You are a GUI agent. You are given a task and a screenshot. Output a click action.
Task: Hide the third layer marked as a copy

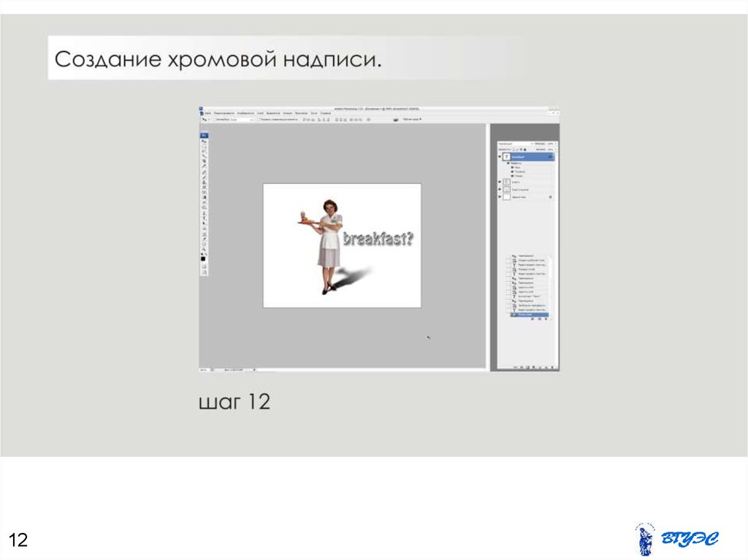coord(500,189)
